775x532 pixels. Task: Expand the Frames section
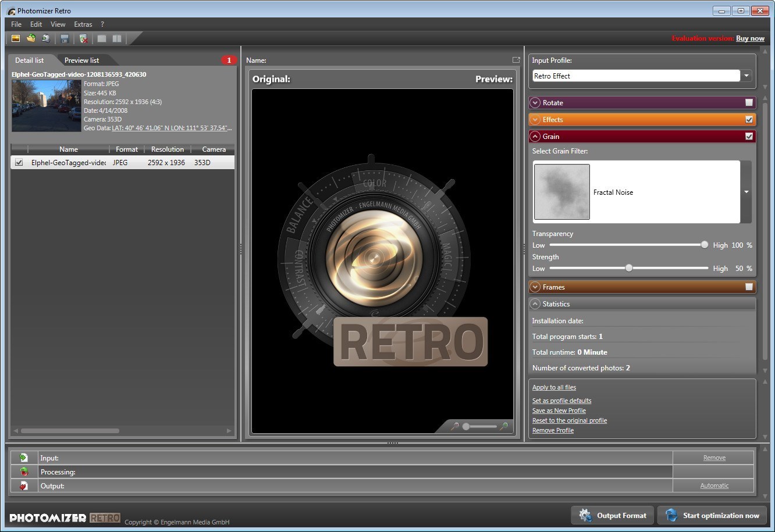(x=535, y=287)
